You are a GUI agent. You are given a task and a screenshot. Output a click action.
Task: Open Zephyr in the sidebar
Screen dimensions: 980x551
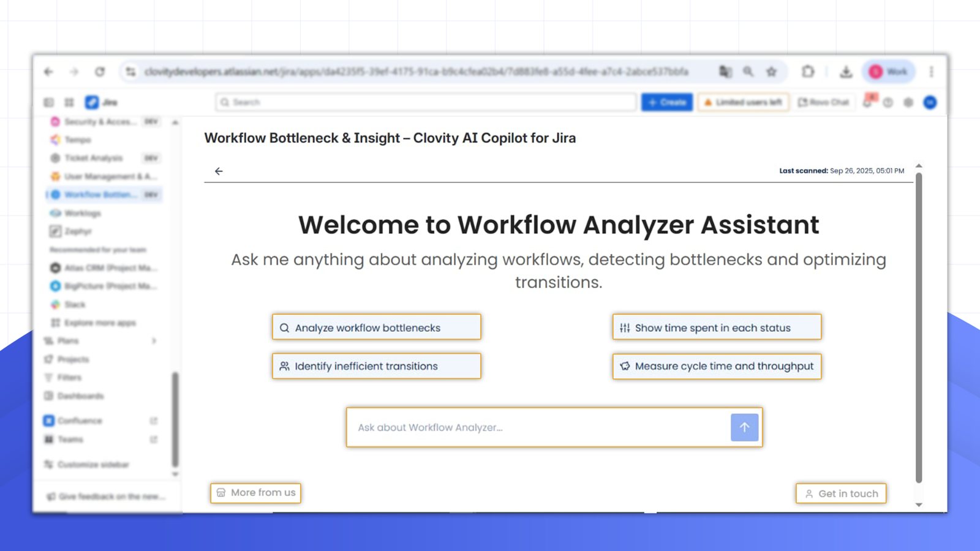click(x=105, y=231)
